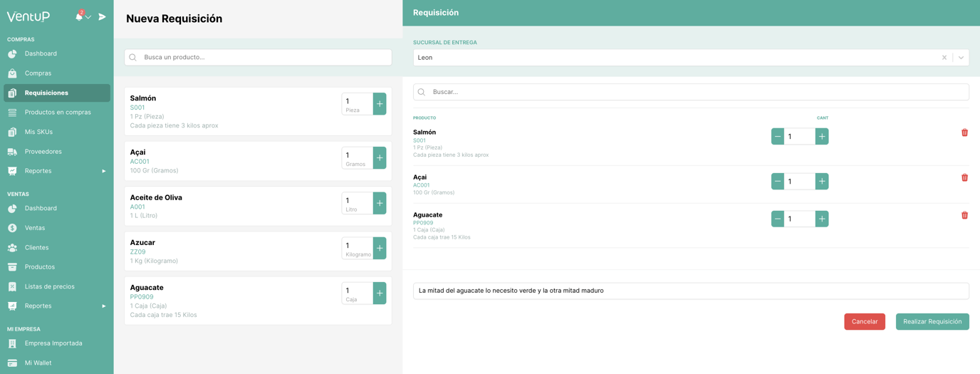This screenshot has height=374, width=980.
Task: Add Aceite de Oliva with plus button
Action: [x=380, y=203]
